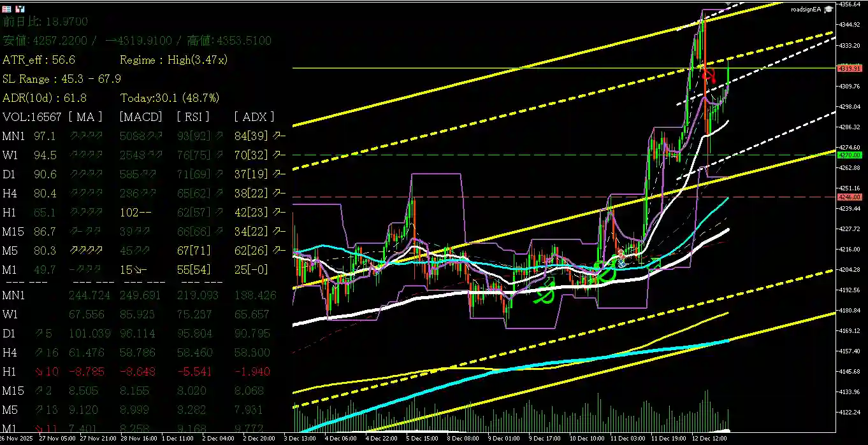
Task: Click the Regime : High(3.47x) readout
Action: [173, 60]
